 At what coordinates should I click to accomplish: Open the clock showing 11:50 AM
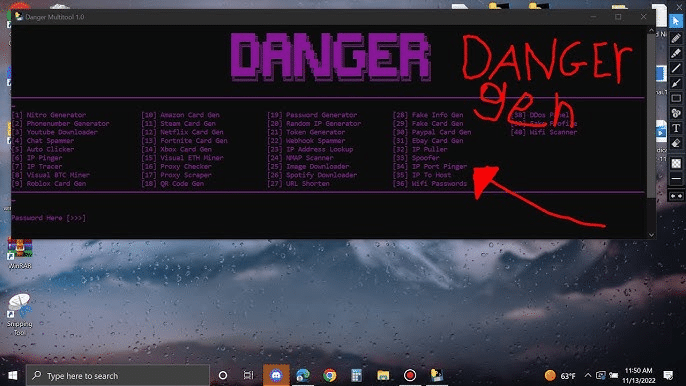tap(638, 375)
